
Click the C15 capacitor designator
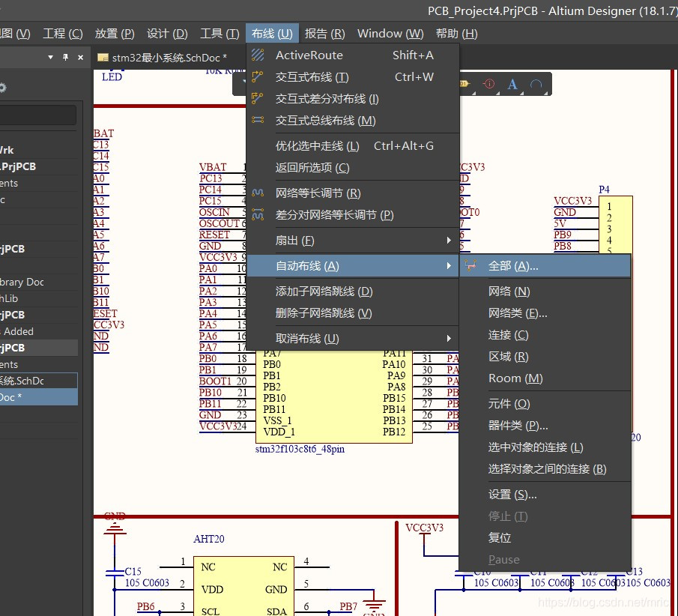[x=133, y=571]
